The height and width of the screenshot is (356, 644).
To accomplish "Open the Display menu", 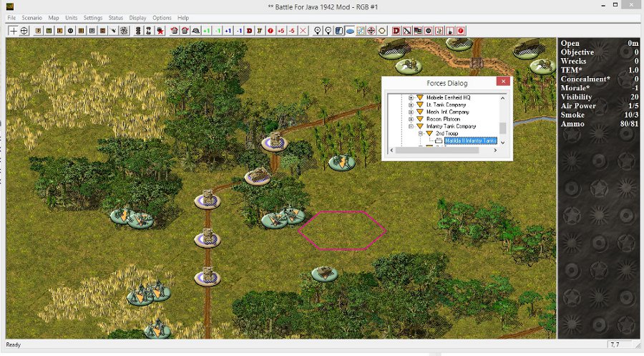I will [137, 18].
